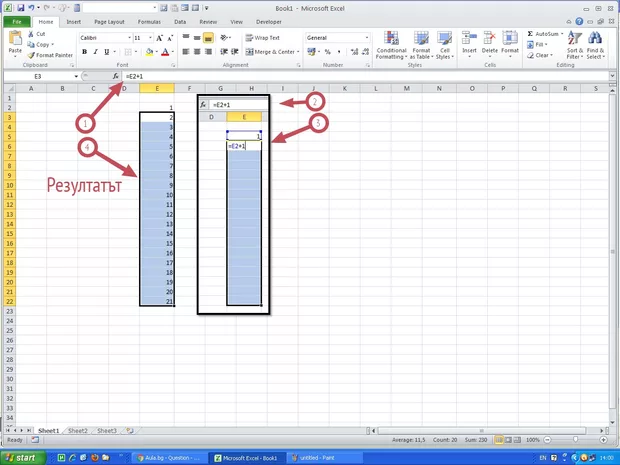Click the Insert Function fx button
The image size is (620, 465).
click(x=116, y=76)
